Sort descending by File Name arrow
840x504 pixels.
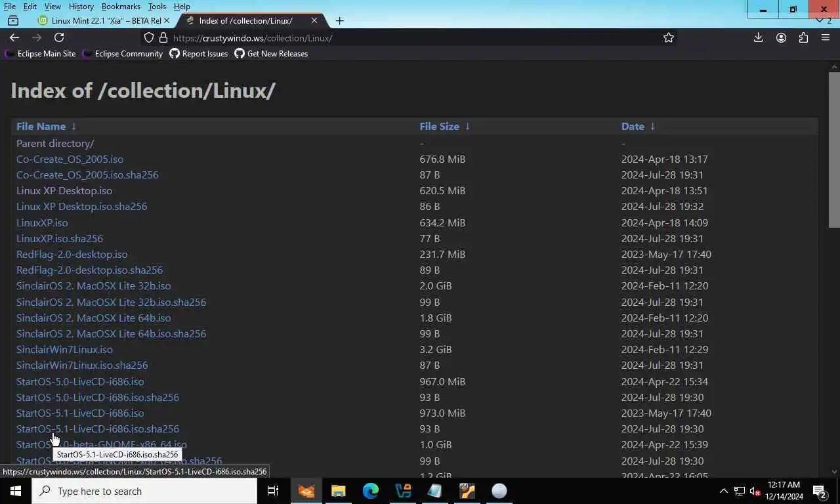pyautogui.click(x=73, y=126)
